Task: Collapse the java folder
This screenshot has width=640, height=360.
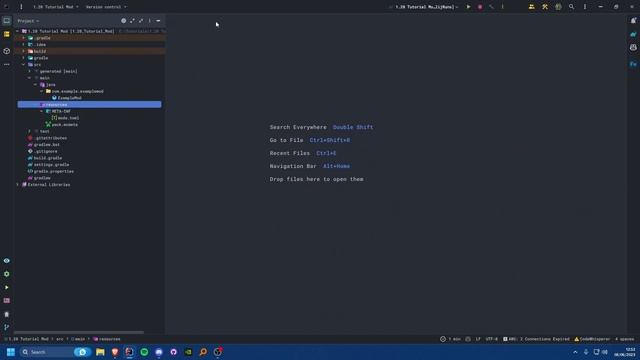Action: point(36,84)
